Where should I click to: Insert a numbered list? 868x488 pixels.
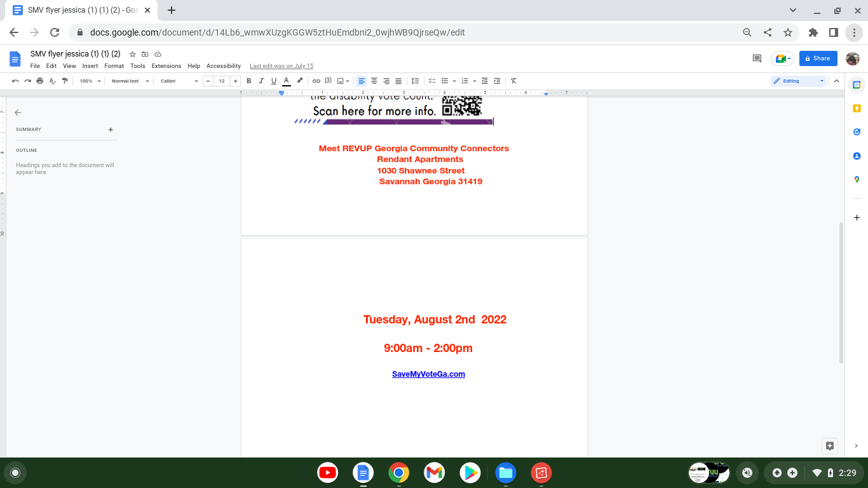[465, 81]
